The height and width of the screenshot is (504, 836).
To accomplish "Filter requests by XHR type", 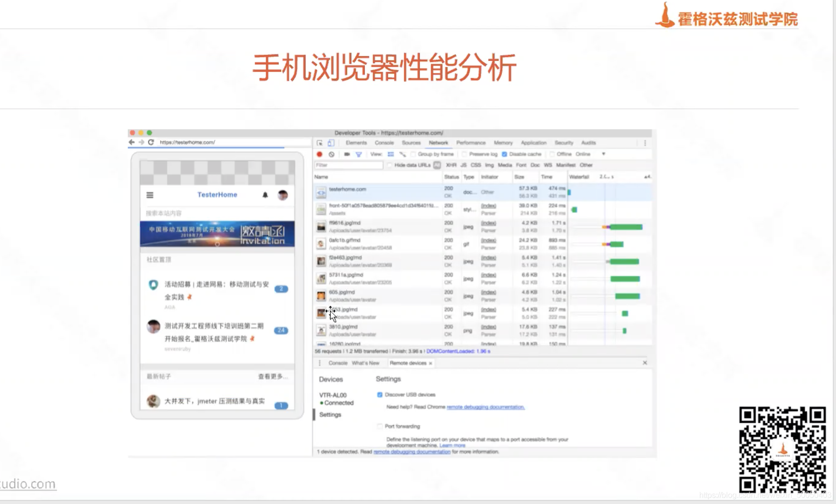I will coord(451,165).
